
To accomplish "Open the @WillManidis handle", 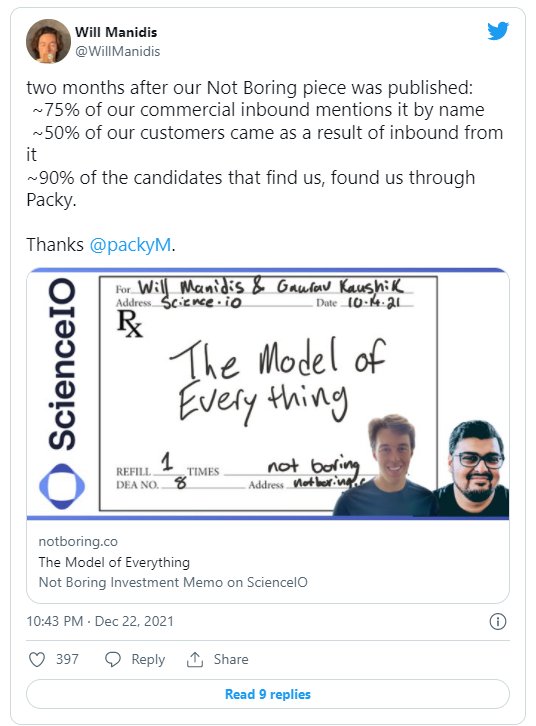I will (x=118, y=51).
